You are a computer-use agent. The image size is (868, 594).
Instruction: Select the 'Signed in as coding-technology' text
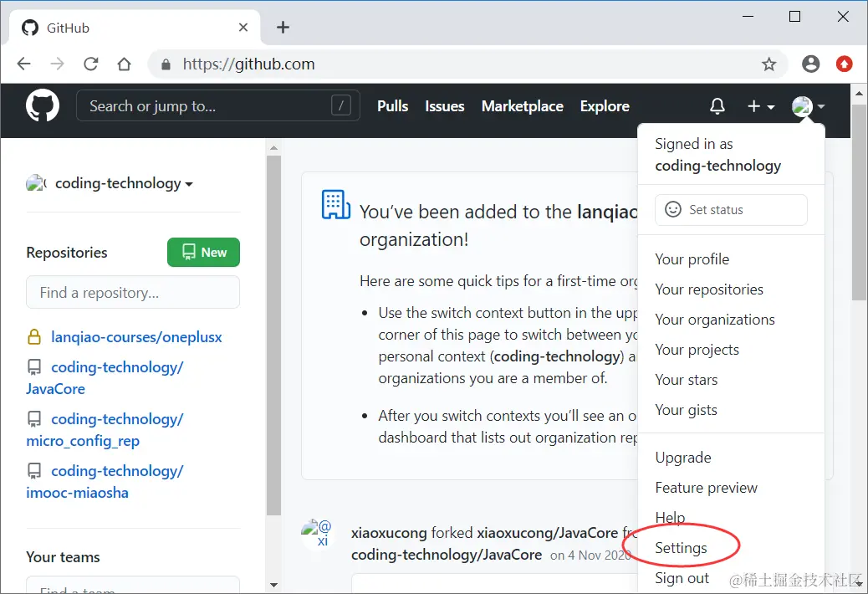pos(718,155)
